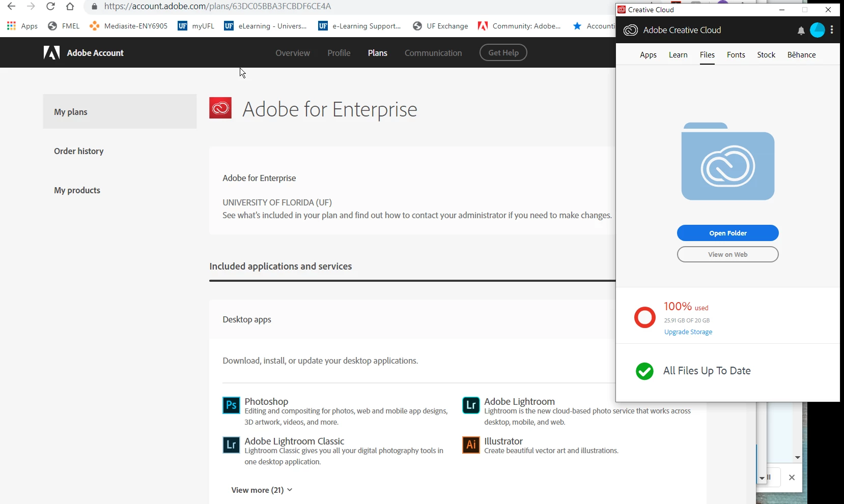Switch to Behance tab in Creative Cloud
Viewport: 844px width, 504px height.
pyautogui.click(x=802, y=55)
